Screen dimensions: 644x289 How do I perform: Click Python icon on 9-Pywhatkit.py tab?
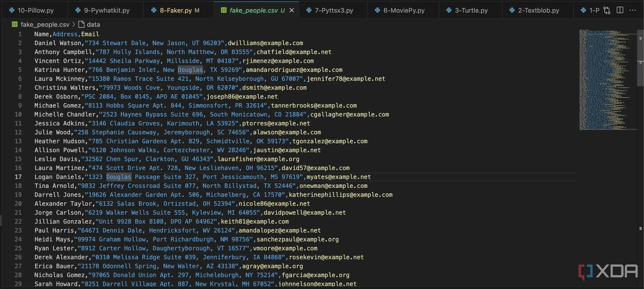point(78,10)
